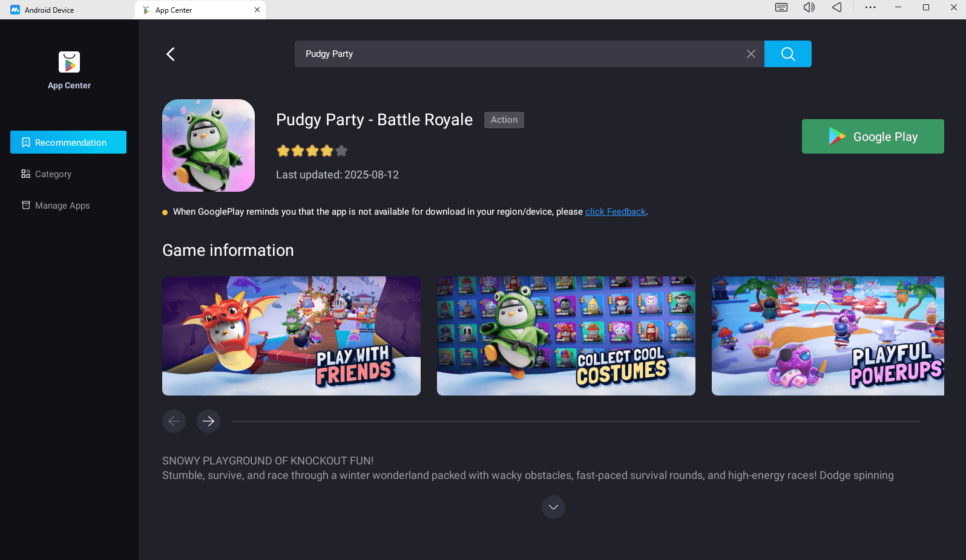Click the triangular back icon in title bar
The height and width of the screenshot is (560, 966).
[836, 7]
